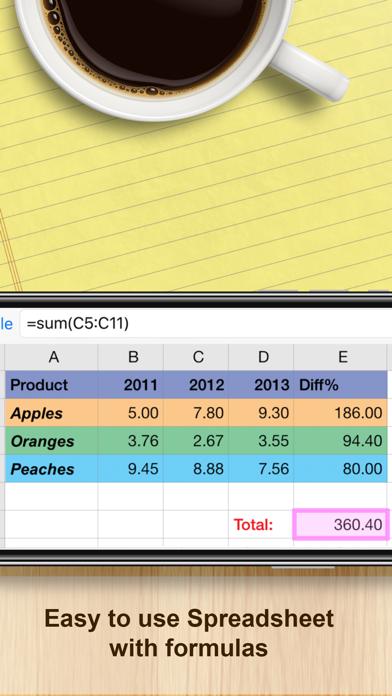
Task: Select column E header
Action: tap(340, 357)
